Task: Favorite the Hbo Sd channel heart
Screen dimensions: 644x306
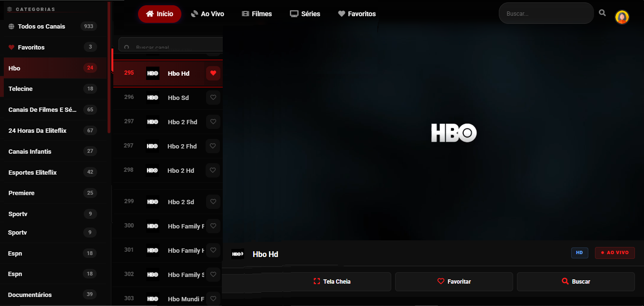Action: (x=213, y=98)
